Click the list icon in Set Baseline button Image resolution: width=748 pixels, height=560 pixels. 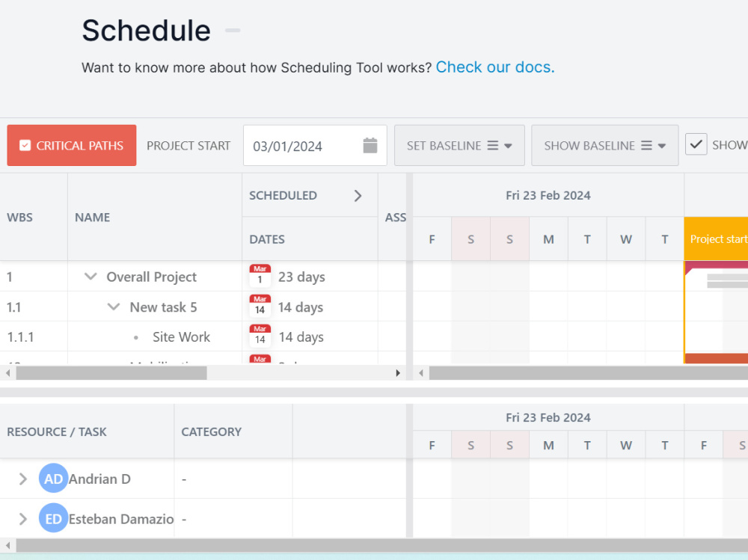pos(492,146)
